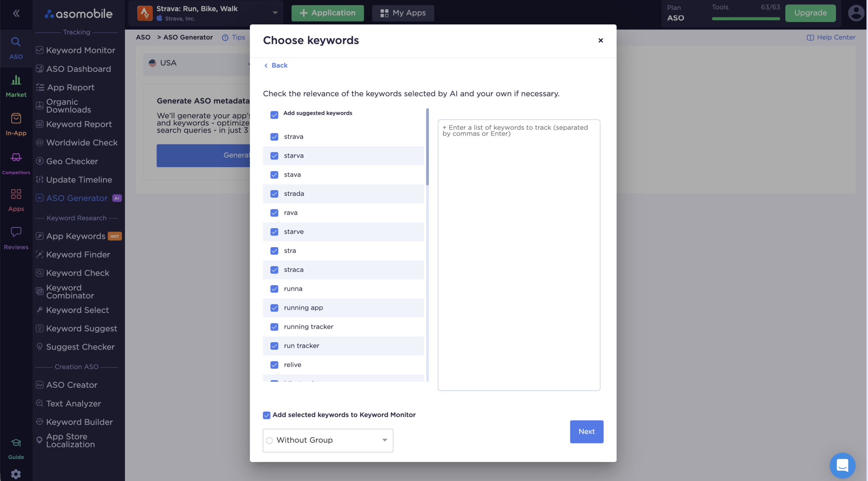Screen dimensions: 868x481
Task: Uncheck the strada keyword
Action: pyautogui.click(x=274, y=194)
